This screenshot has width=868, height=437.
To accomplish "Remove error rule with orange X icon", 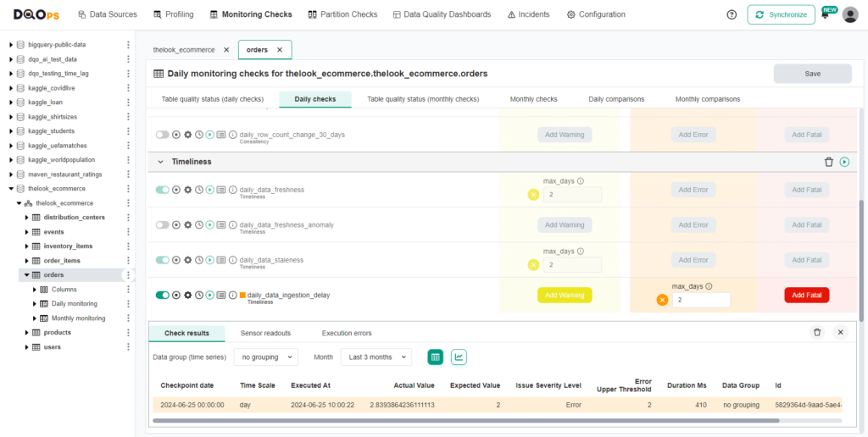I will pos(662,300).
